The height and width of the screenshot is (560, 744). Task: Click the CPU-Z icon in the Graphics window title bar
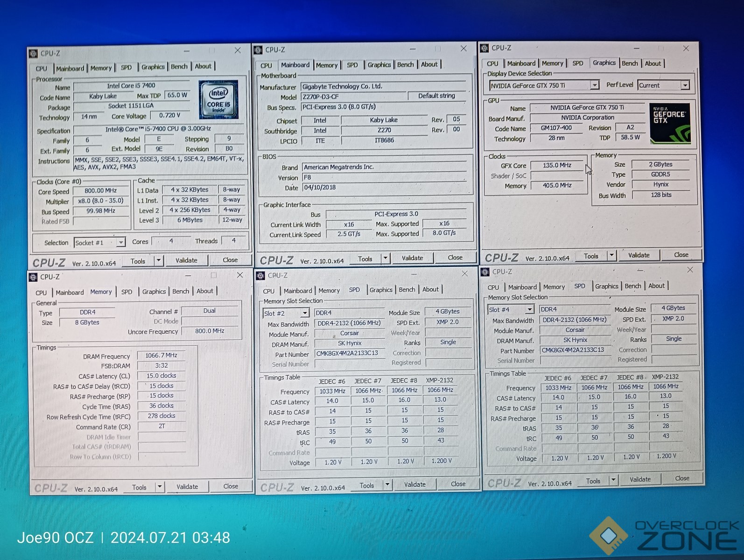(484, 48)
